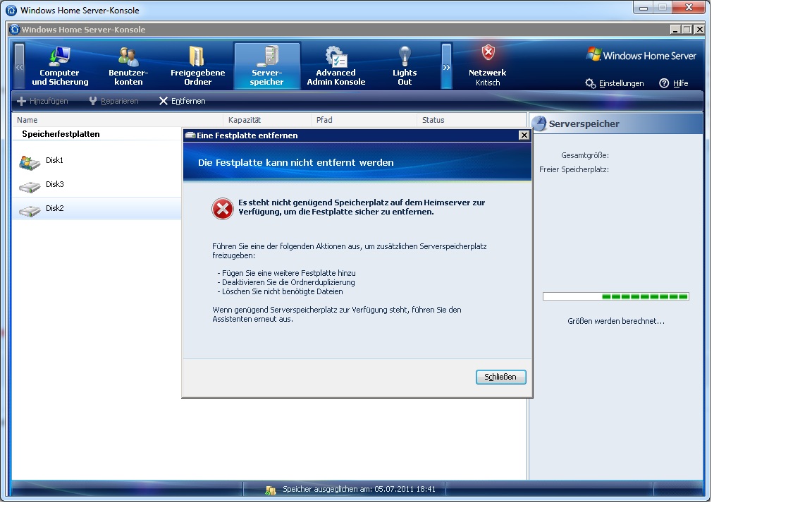Close the inner Windows Home Server-Konsole window
812x508 pixels.
pos(699,30)
